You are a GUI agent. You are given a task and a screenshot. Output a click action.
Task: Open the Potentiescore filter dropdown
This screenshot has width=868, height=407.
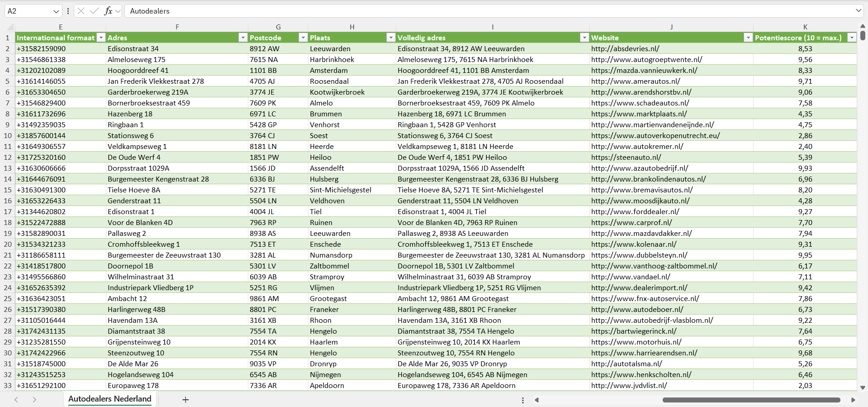(852, 38)
